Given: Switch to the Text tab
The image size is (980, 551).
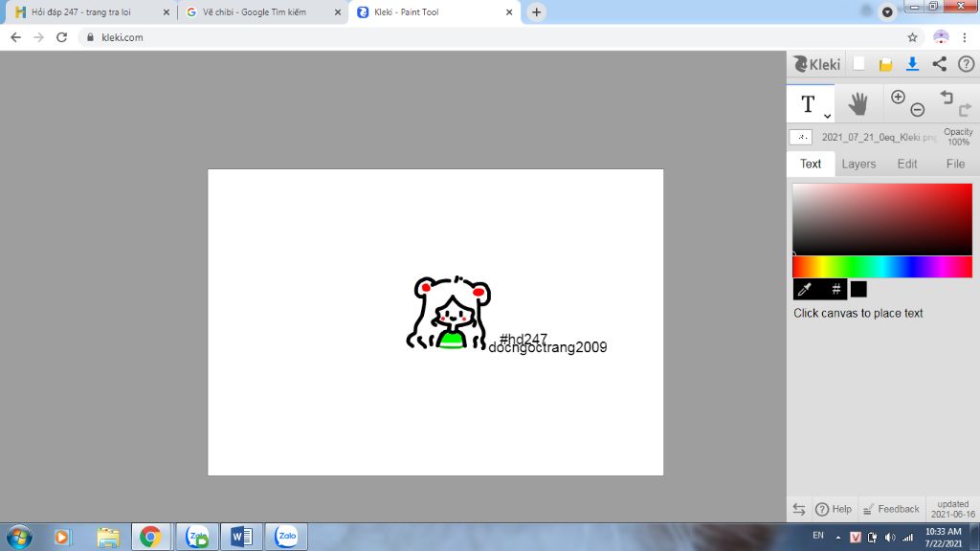Looking at the screenshot, I should click(811, 164).
